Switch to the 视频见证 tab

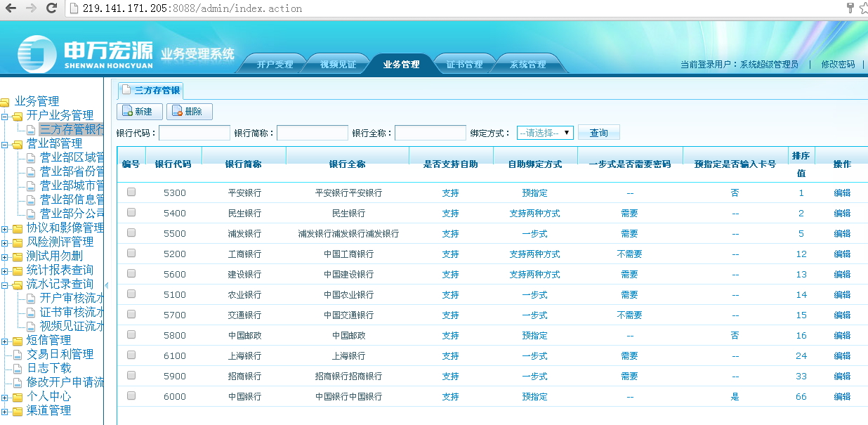pos(338,64)
